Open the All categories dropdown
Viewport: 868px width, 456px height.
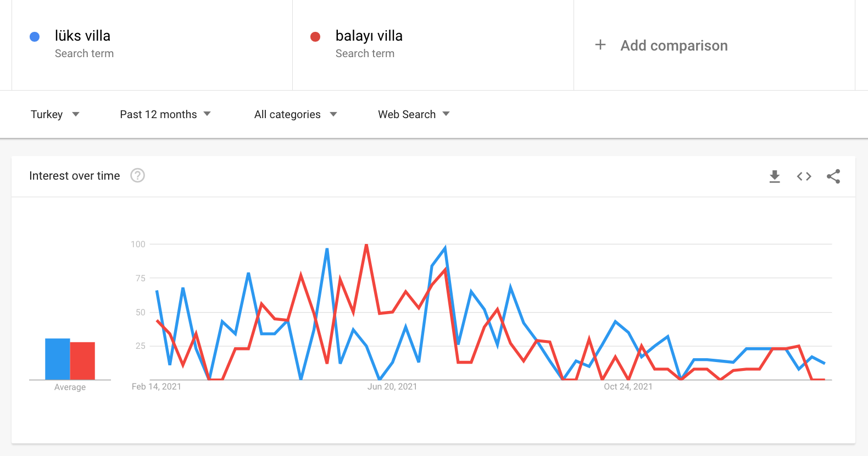tap(296, 114)
